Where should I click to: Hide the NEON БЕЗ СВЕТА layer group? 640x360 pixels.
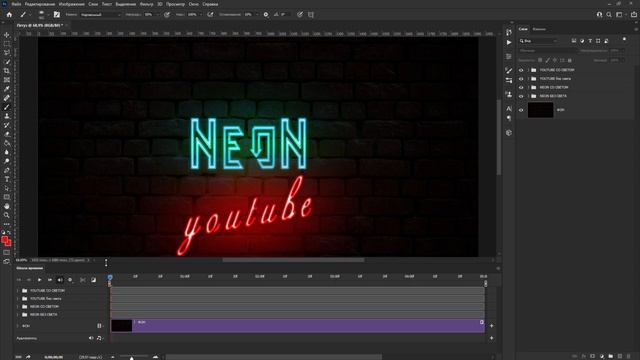click(521, 96)
